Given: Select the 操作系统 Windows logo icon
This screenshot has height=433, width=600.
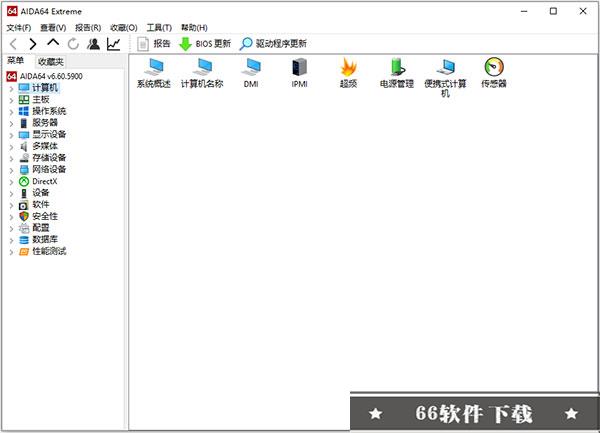Looking at the screenshot, I should [x=24, y=111].
